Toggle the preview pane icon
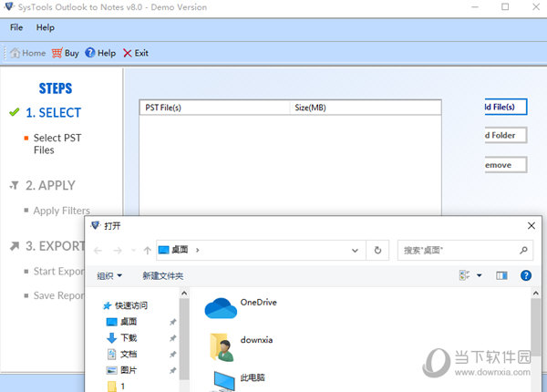547x392 pixels. coord(501,276)
